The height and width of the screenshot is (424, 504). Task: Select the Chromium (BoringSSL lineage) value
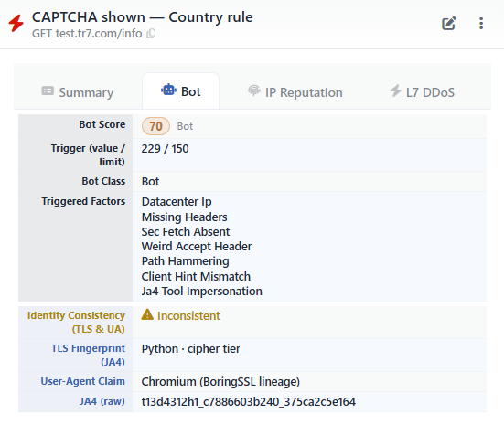click(220, 382)
